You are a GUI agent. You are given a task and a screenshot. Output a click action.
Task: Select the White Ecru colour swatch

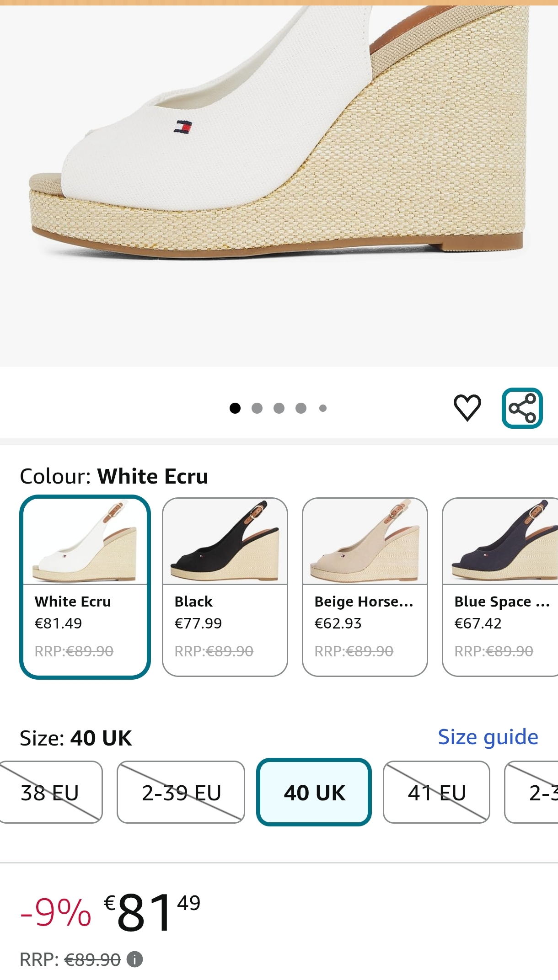tap(85, 586)
